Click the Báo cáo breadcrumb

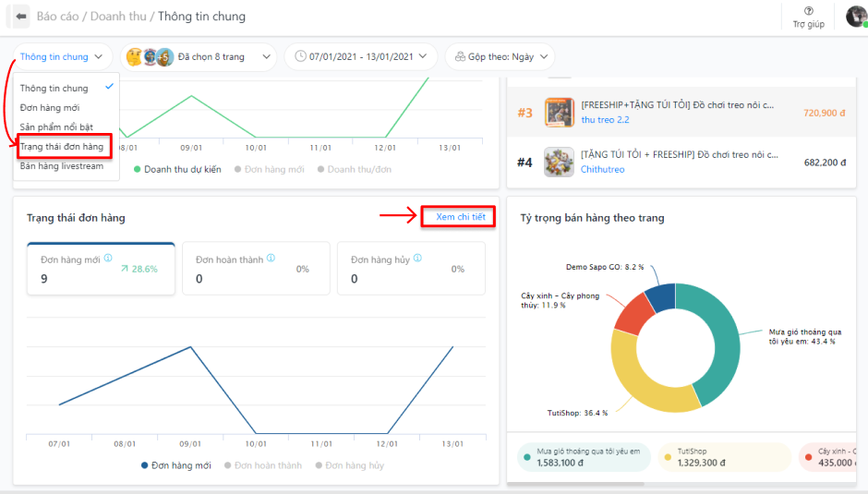point(57,16)
